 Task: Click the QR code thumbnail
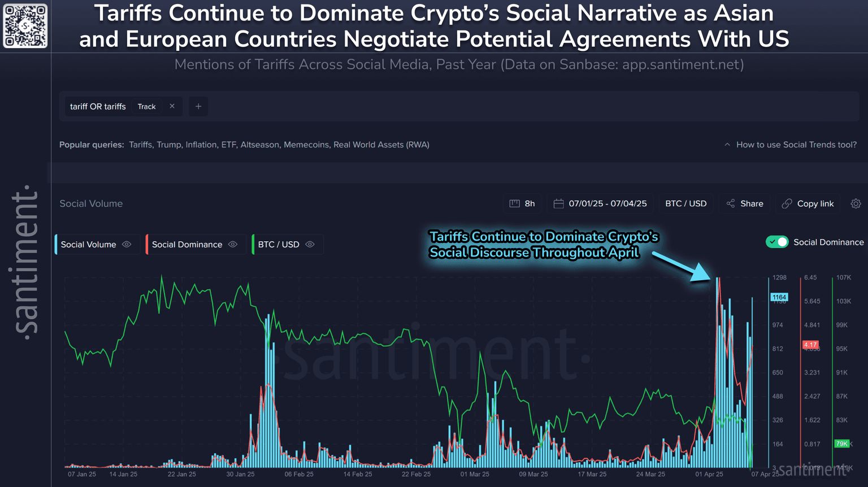point(25,26)
